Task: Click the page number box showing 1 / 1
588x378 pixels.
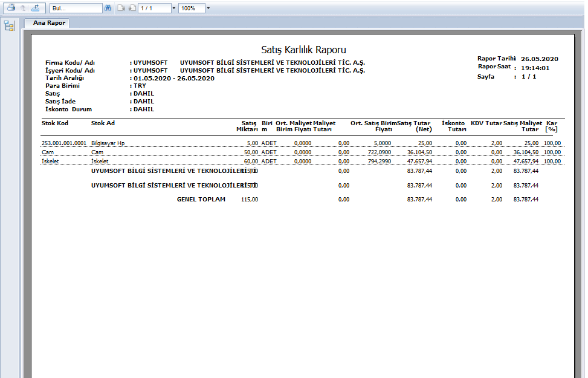Action: click(154, 8)
